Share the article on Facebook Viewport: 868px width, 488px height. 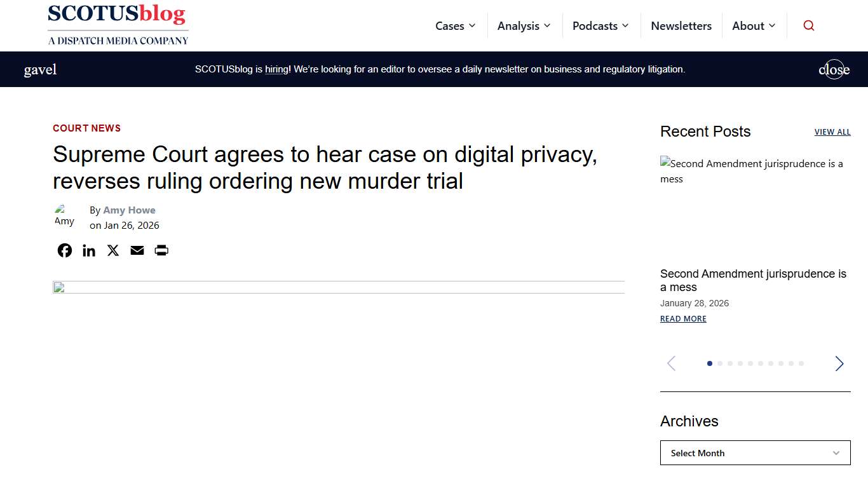click(64, 250)
